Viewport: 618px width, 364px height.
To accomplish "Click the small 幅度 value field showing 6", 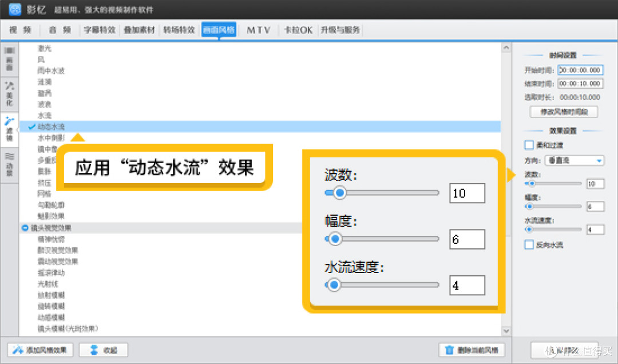I will tap(595, 206).
